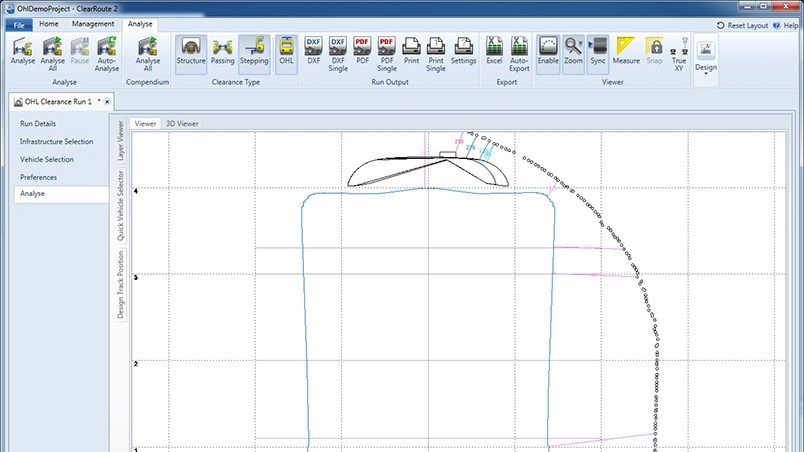
Task: Click the Print icon
Action: (411, 51)
